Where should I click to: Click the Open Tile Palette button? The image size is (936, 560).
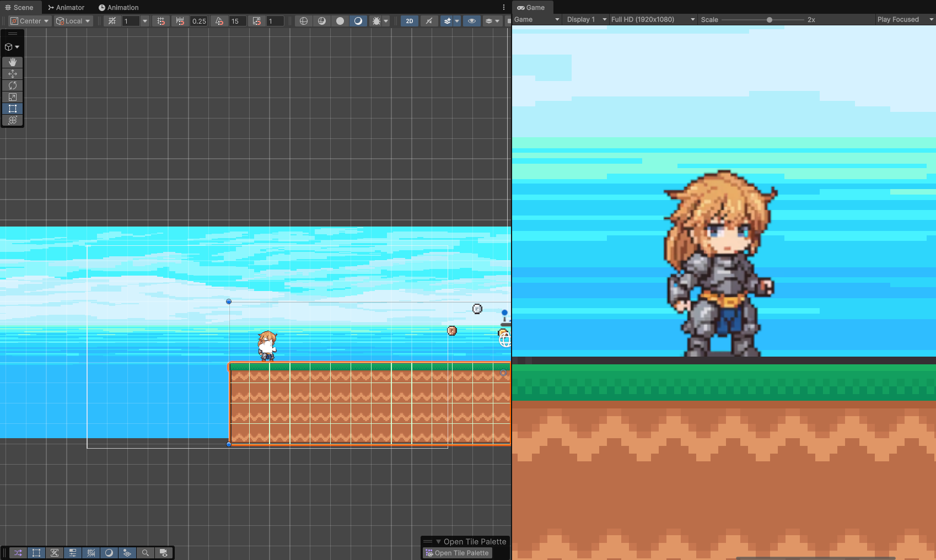(457, 552)
